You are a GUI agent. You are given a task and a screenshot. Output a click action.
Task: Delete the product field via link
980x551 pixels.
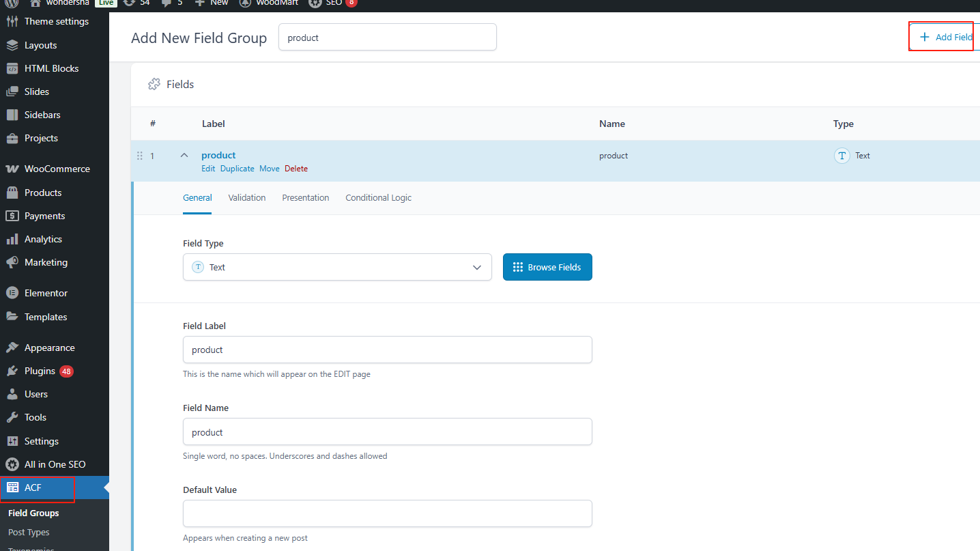296,169
